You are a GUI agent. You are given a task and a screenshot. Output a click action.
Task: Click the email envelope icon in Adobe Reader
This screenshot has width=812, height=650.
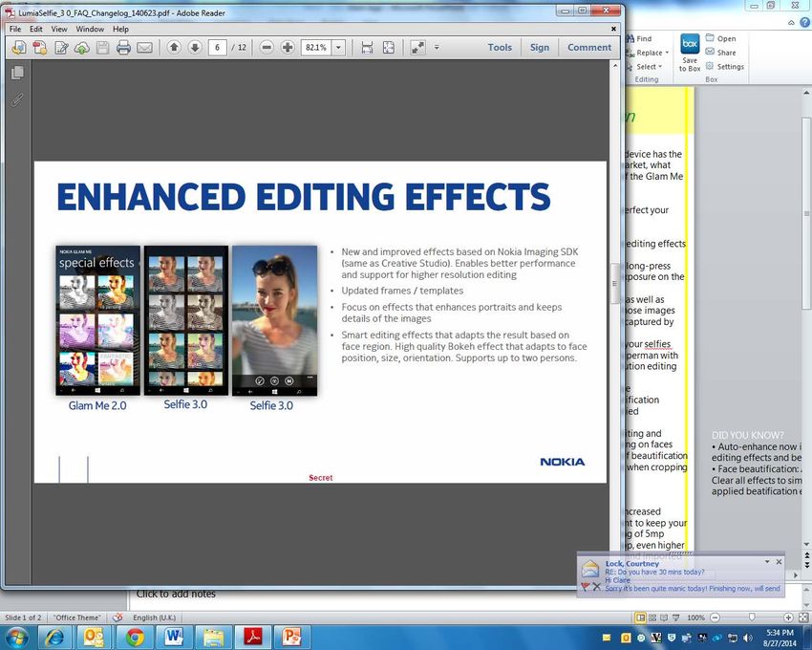tap(144, 48)
